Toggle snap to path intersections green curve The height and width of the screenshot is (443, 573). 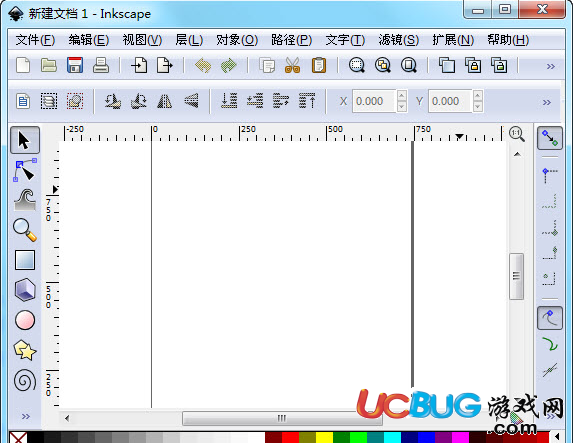click(x=550, y=344)
